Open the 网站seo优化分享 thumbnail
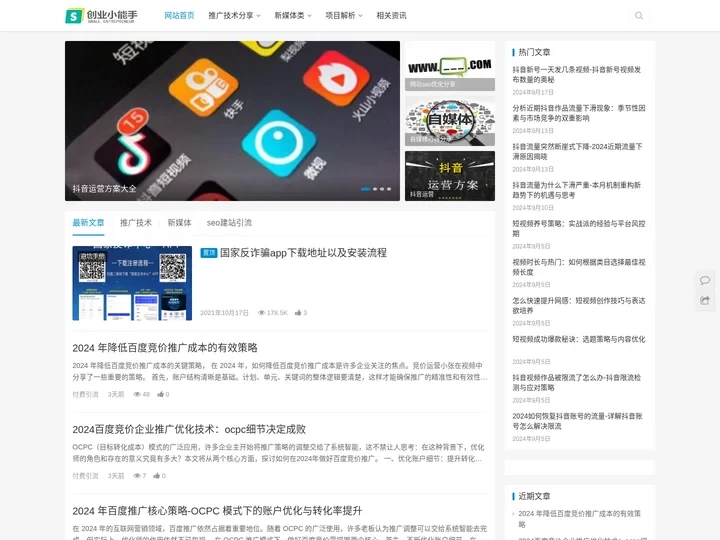Screen dimensions: 720x540 (x=450, y=66)
